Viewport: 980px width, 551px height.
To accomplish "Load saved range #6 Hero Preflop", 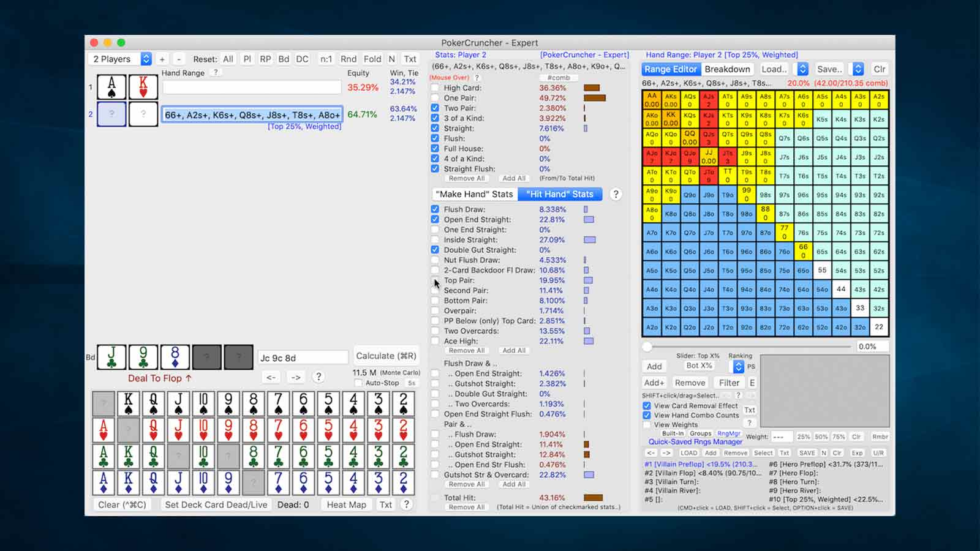I will (826, 464).
